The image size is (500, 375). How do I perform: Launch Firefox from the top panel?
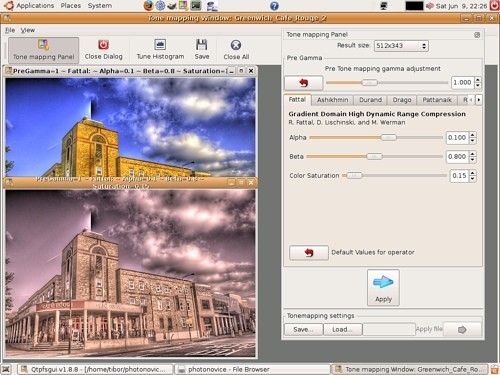pos(149,6)
